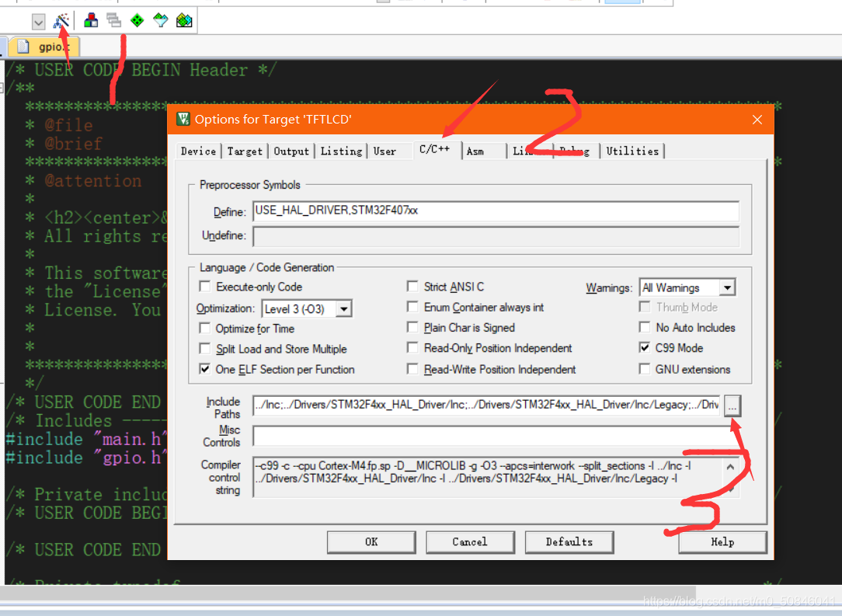Select the C/C++ tab
The image size is (842, 616).
pos(434,149)
